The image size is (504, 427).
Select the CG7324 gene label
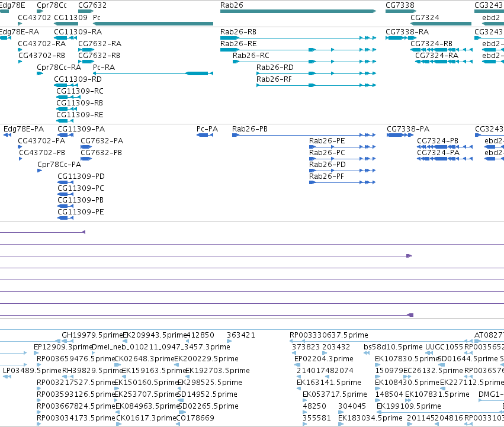point(425,17)
